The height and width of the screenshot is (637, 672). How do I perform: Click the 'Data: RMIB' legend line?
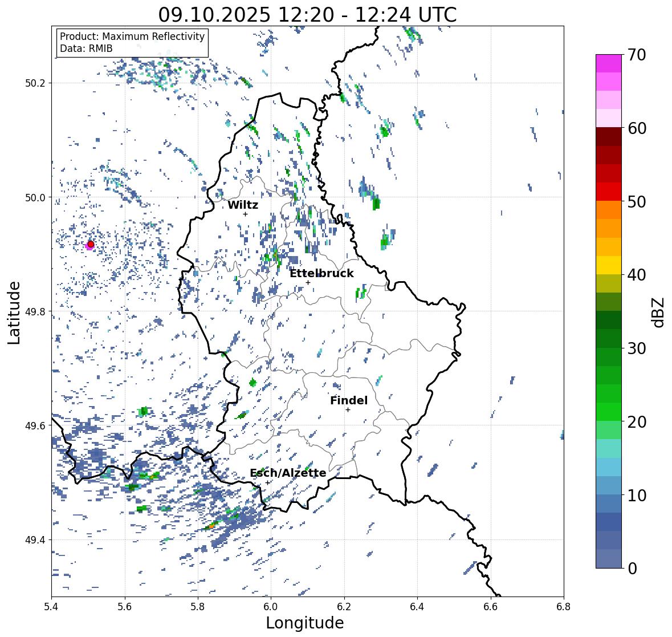coord(86,48)
